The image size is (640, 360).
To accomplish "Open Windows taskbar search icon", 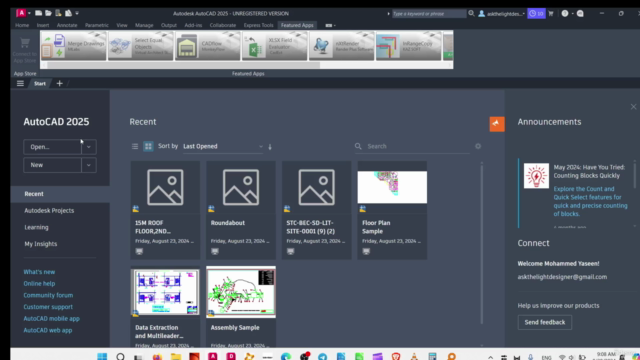I will click(120, 357).
